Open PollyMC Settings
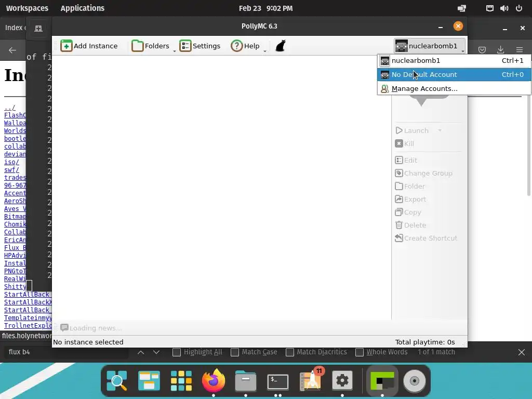 (x=200, y=46)
